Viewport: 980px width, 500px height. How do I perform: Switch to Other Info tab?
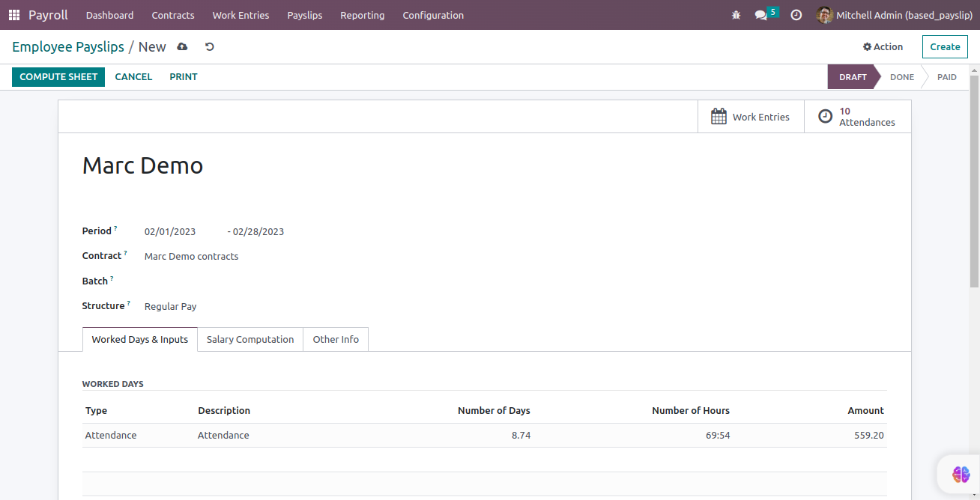click(336, 339)
